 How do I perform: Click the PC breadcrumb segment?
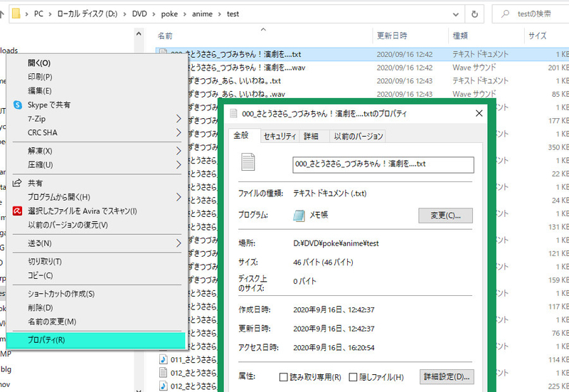(38, 14)
